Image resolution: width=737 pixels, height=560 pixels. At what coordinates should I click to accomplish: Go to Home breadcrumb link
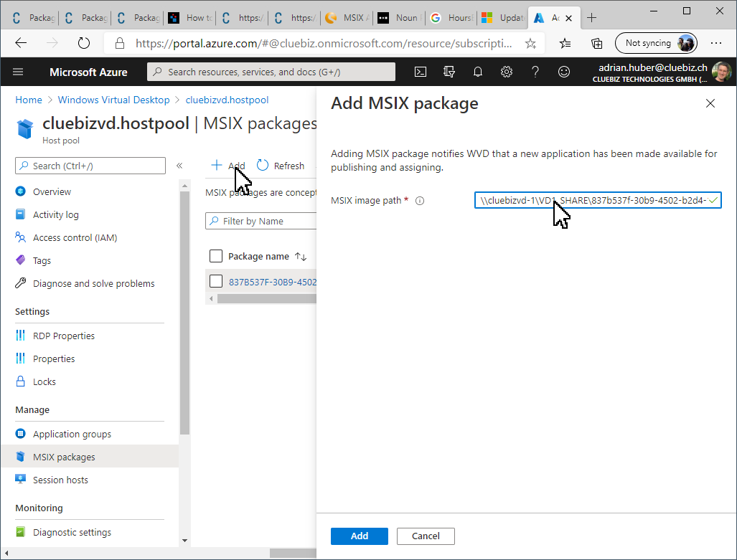(29, 100)
